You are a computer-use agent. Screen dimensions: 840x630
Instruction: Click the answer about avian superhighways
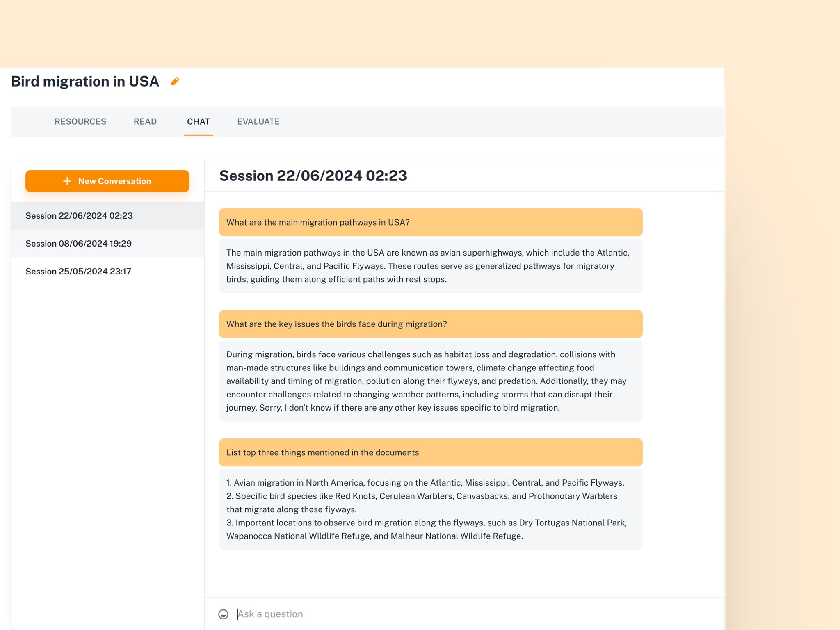coord(430,266)
